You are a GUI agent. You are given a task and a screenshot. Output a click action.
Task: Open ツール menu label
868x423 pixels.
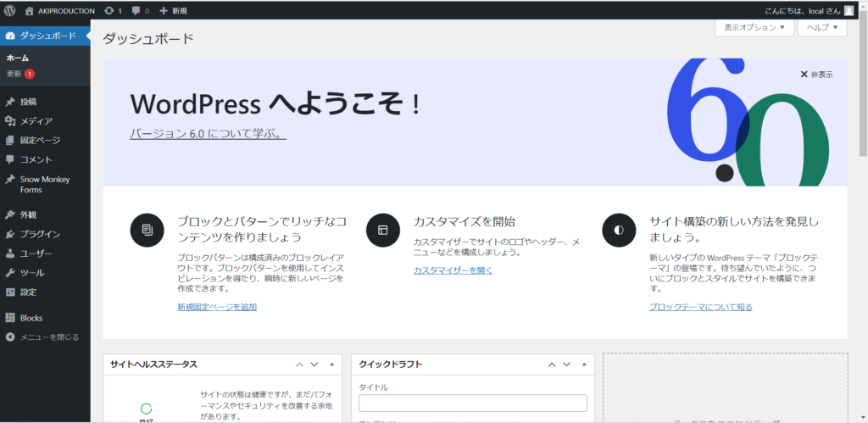tap(33, 273)
